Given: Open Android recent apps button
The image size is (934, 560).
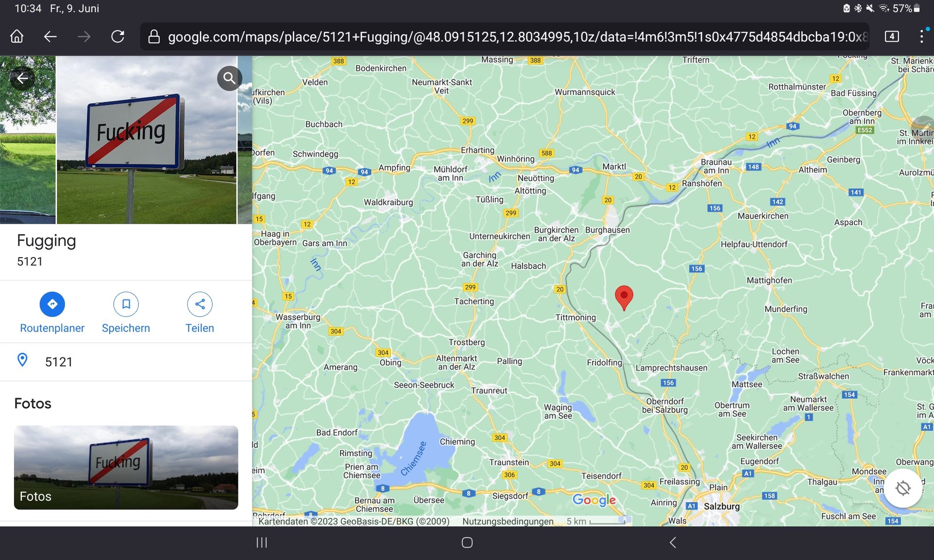Looking at the screenshot, I should pyautogui.click(x=262, y=542).
